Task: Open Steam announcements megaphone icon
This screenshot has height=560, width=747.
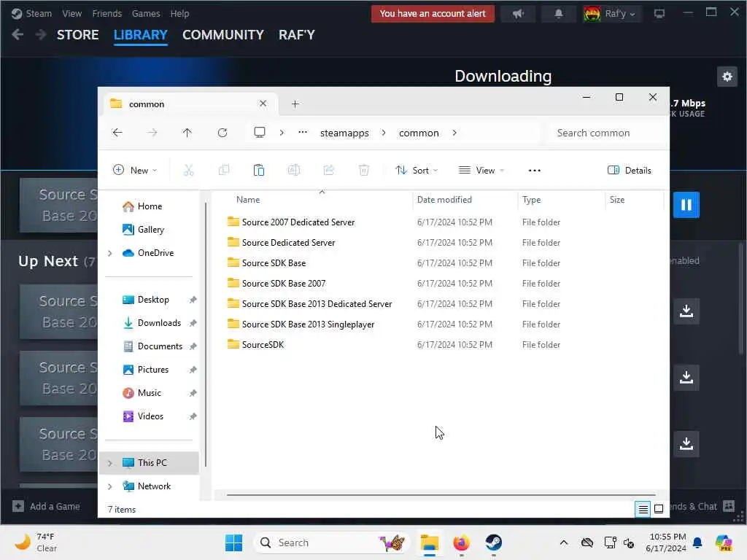Action: [x=519, y=14]
